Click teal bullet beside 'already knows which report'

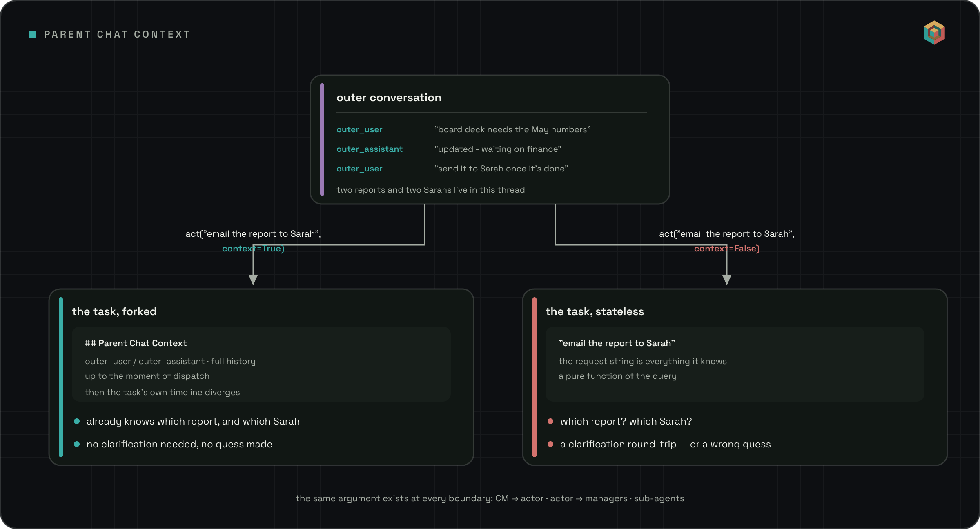(x=77, y=421)
